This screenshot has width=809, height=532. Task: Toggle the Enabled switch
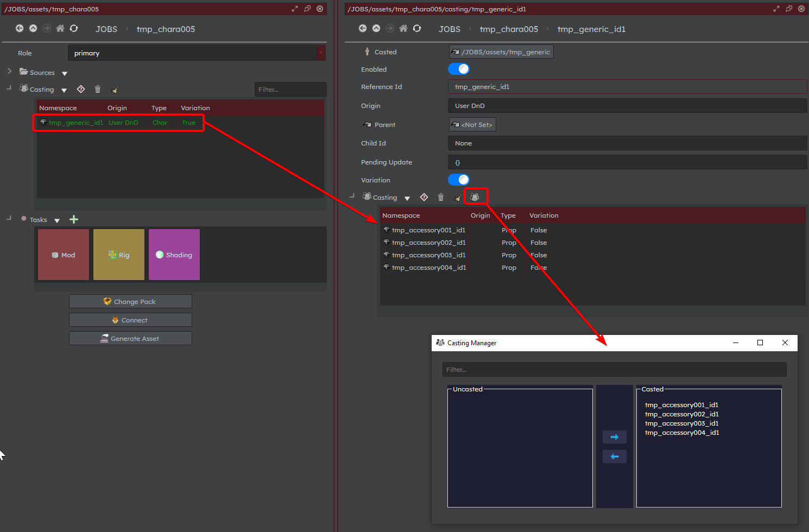[x=459, y=69]
